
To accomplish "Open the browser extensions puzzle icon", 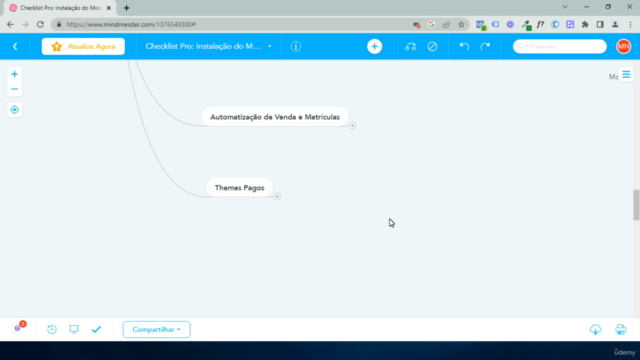I will [x=585, y=24].
